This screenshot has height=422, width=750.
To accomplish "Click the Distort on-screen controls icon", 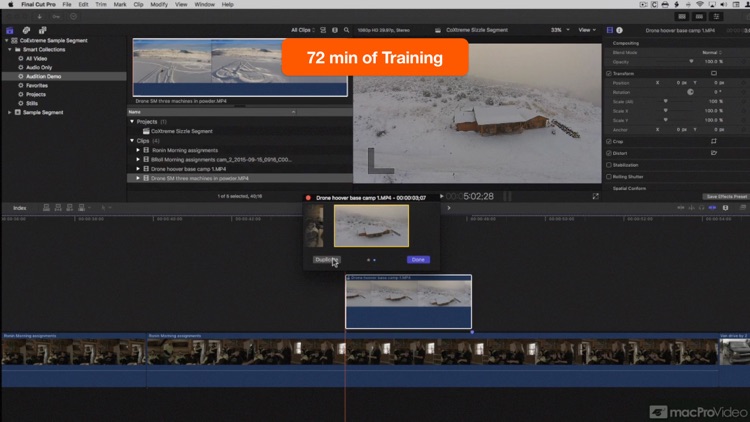I will pos(714,153).
